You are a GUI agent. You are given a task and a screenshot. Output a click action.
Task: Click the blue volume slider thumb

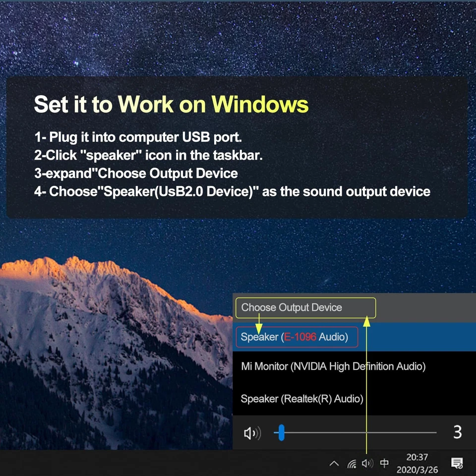tap(281, 433)
